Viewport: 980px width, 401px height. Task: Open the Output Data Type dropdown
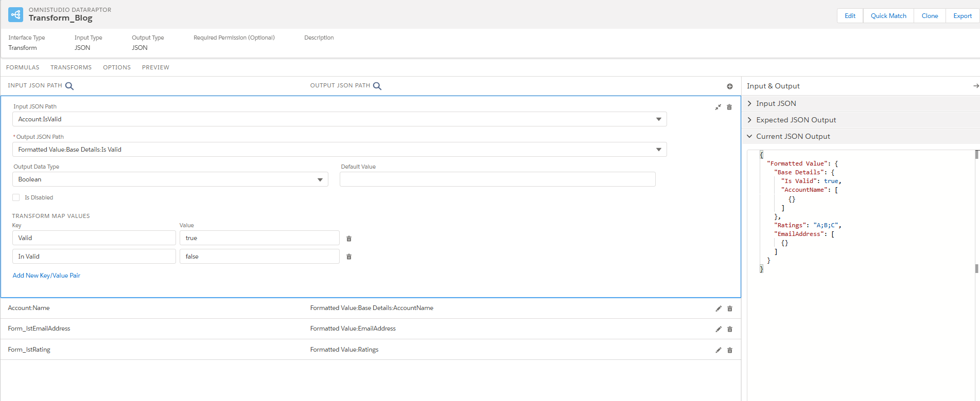point(170,179)
